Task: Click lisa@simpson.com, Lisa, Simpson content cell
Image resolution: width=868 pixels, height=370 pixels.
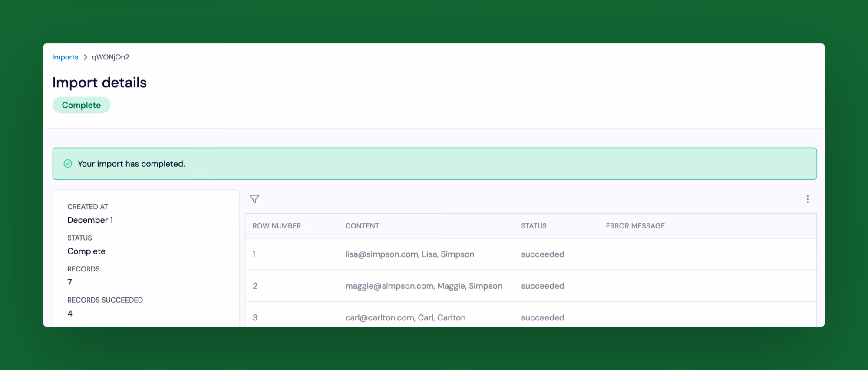Action: [409, 254]
